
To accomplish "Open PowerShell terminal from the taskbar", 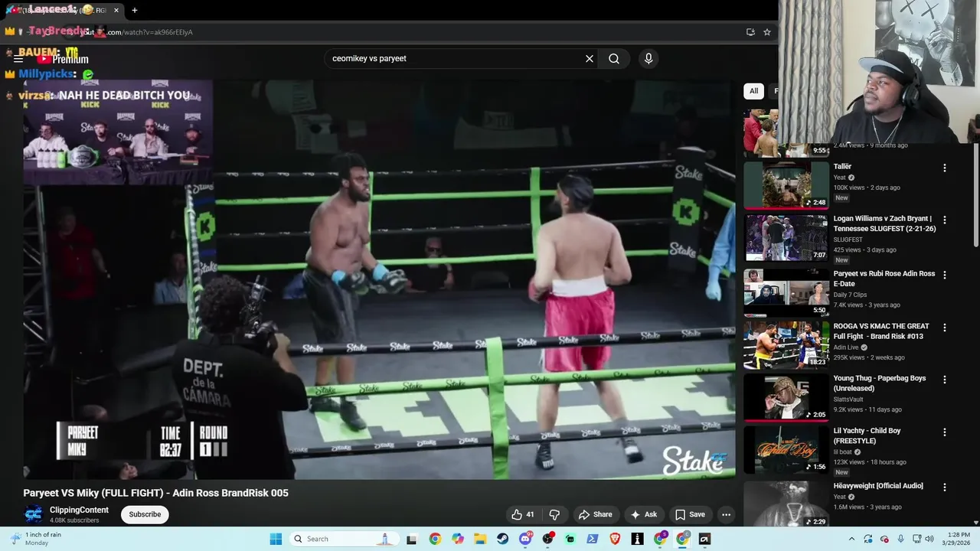I will 592,539.
